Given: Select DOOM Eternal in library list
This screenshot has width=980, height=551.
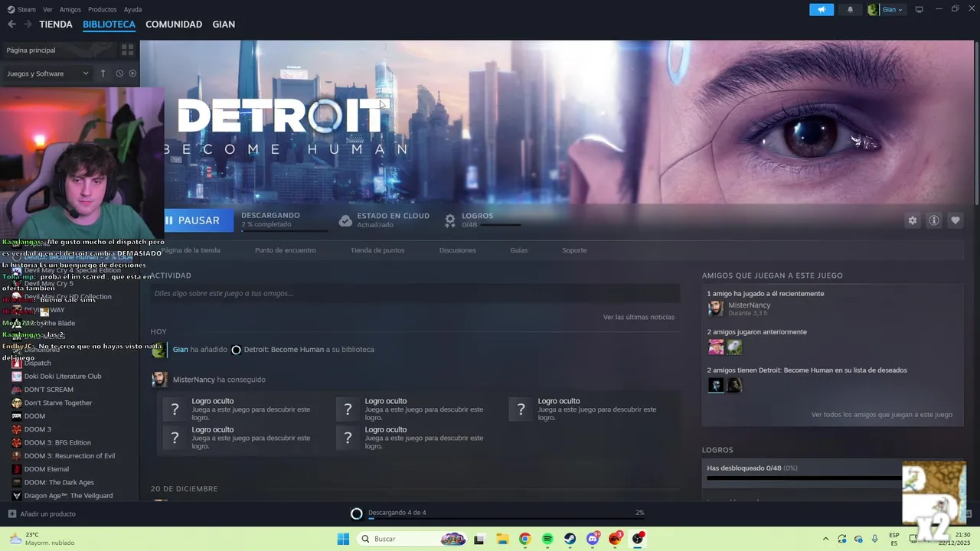Looking at the screenshot, I should [47, 469].
